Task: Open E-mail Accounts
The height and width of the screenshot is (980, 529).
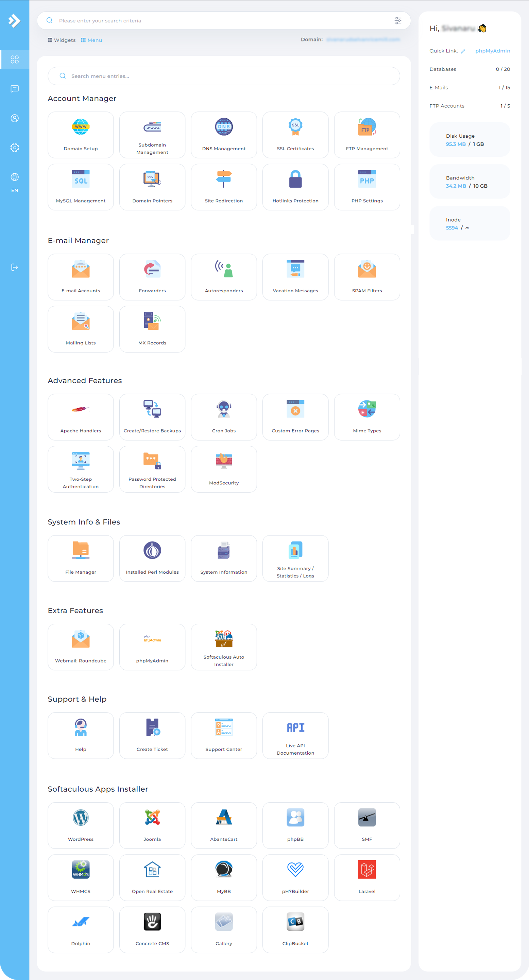Action: (x=81, y=277)
